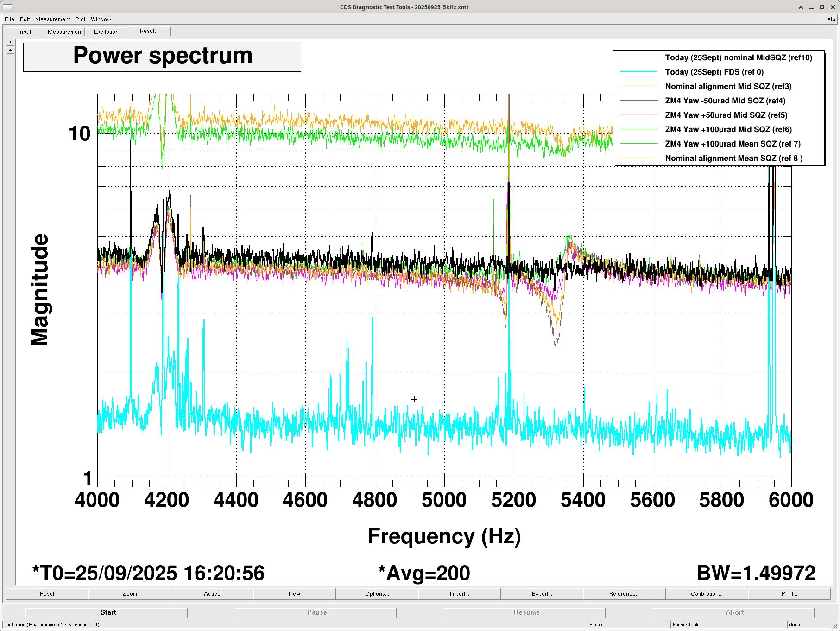Click the cyan FDS (ref 0) legend line
Screen dimensions: 840x631
click(639, 72)
